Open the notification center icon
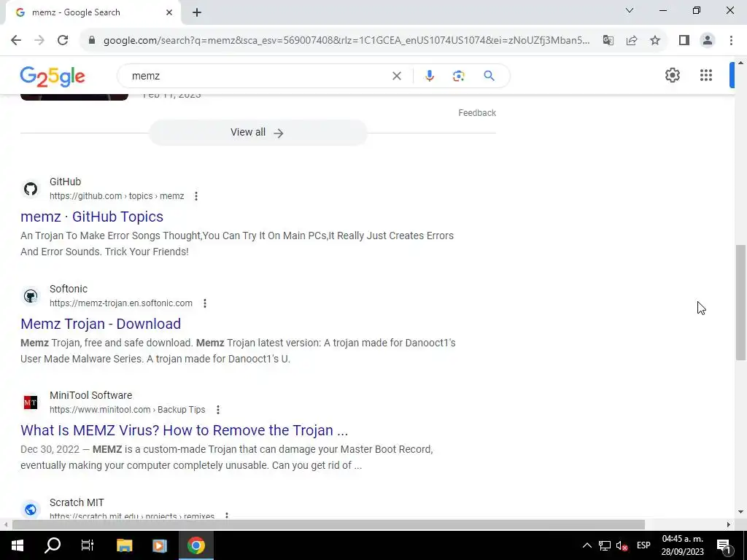Viewport: 747px width, 560px height. (724, 545)
